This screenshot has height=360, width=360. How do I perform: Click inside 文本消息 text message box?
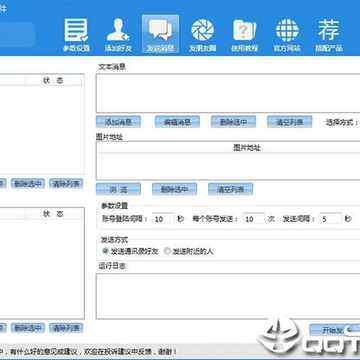(x=228, y=93)
